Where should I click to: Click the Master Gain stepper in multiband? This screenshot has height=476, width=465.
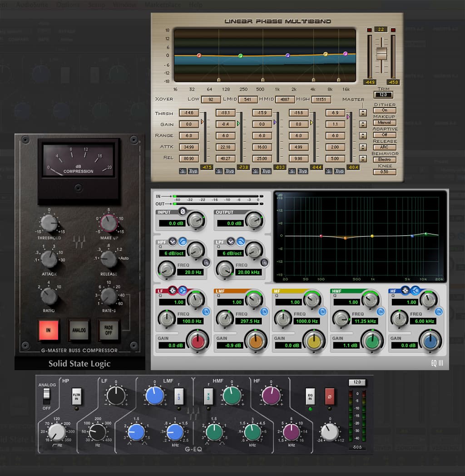pos(363,124)
